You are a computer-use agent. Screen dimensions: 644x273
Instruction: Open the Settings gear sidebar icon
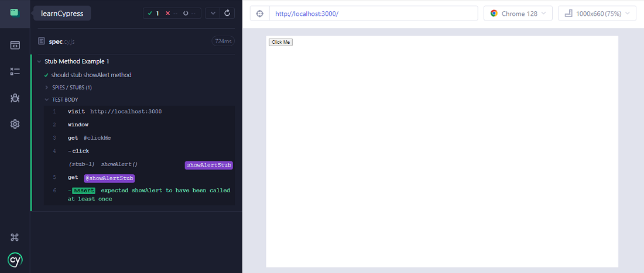15,124
